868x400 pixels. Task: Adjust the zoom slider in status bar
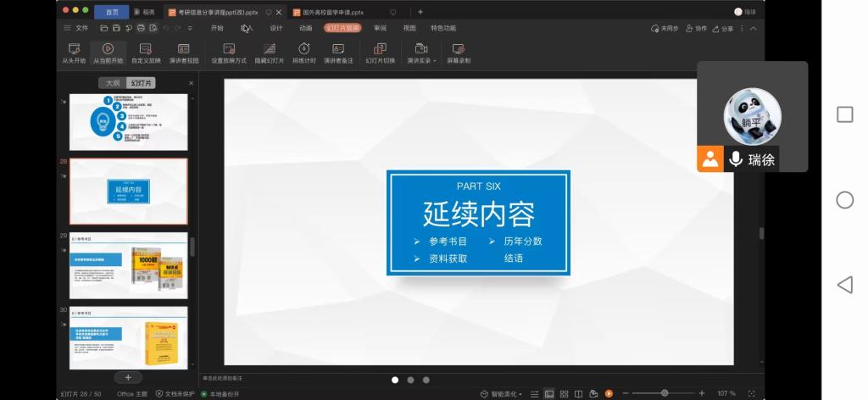(x=665, y=393)
